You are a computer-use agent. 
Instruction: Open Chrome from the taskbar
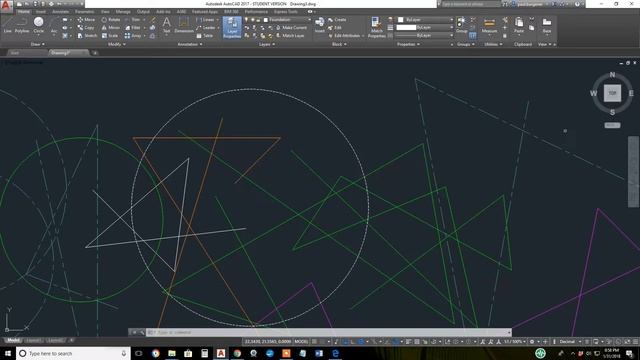tap(237, 353)
